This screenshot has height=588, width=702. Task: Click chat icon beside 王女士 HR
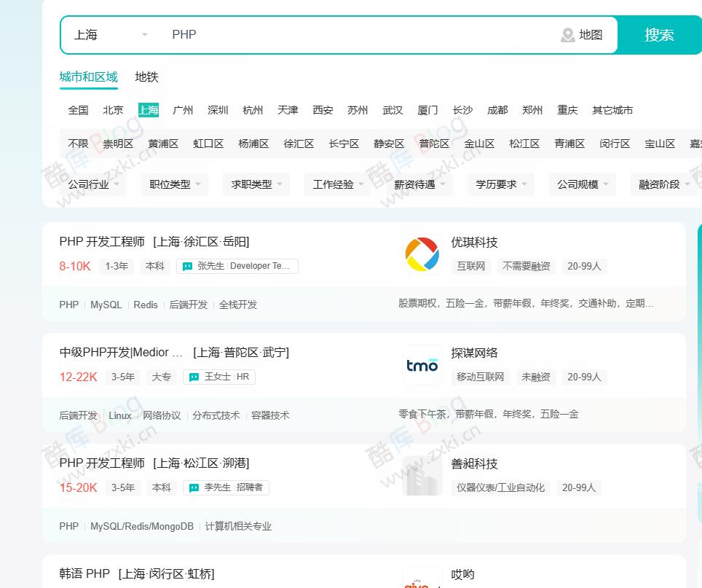coord(194,377)
